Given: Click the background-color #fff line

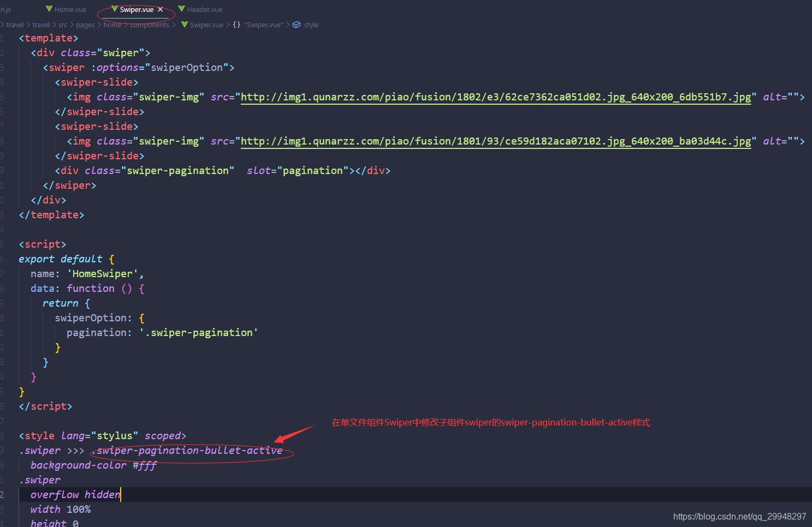Looking at the screenshot, I should pos(93,465).
